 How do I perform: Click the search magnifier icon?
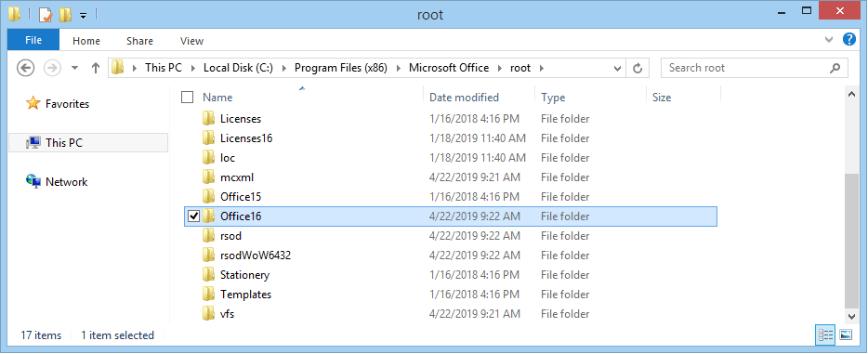pos(835,68)
